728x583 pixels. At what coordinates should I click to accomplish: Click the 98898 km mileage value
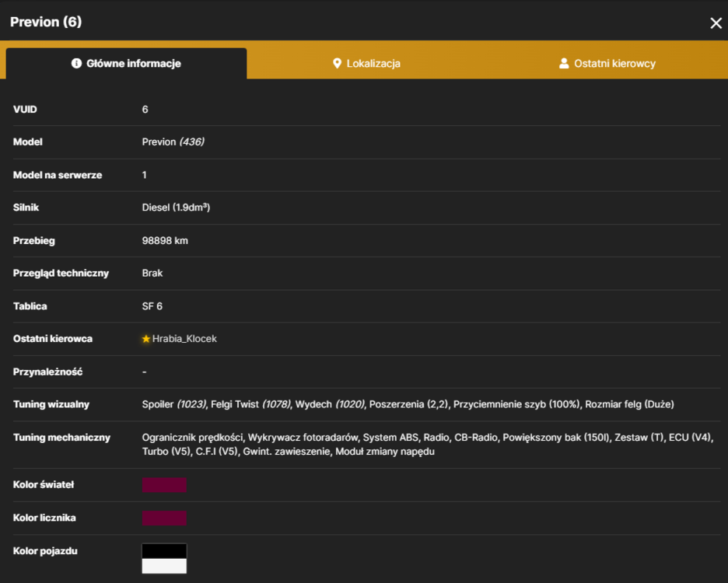[x=165, y=241]
